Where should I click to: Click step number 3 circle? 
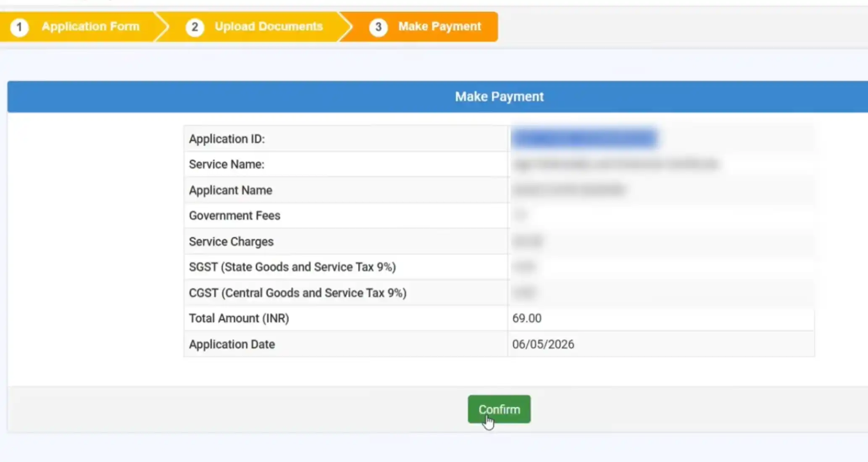click(378, 27)
